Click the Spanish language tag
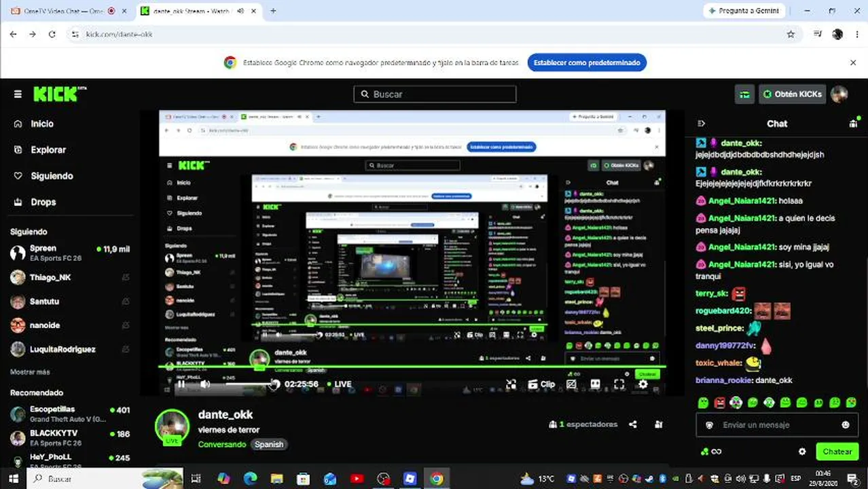Image resolution: width=868 pixels, height=489 pixels. point(269,444)
